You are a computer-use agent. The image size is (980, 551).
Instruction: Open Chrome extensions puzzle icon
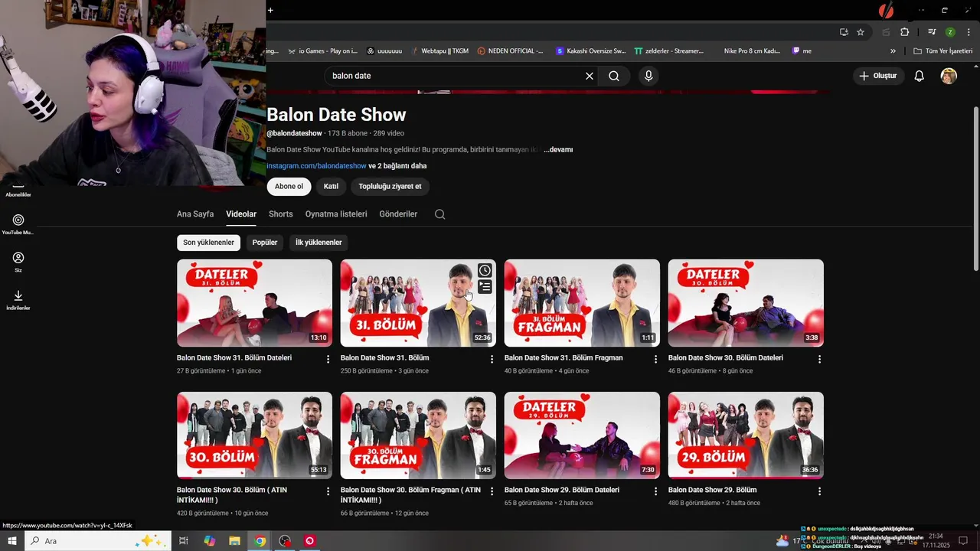point(904,32)
